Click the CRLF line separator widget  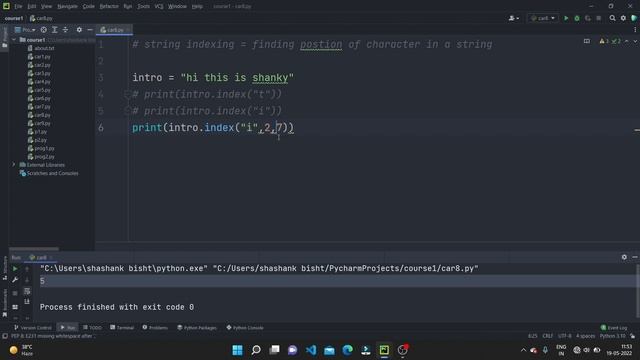click(547, 336)
